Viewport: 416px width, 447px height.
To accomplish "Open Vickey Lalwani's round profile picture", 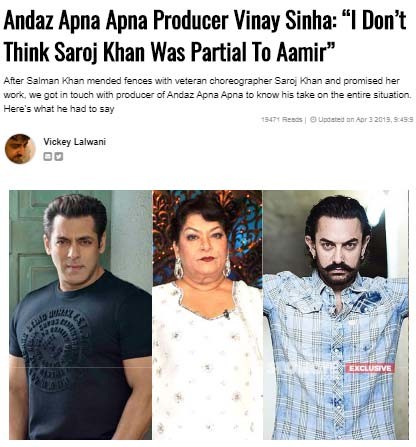I will 20,149.
